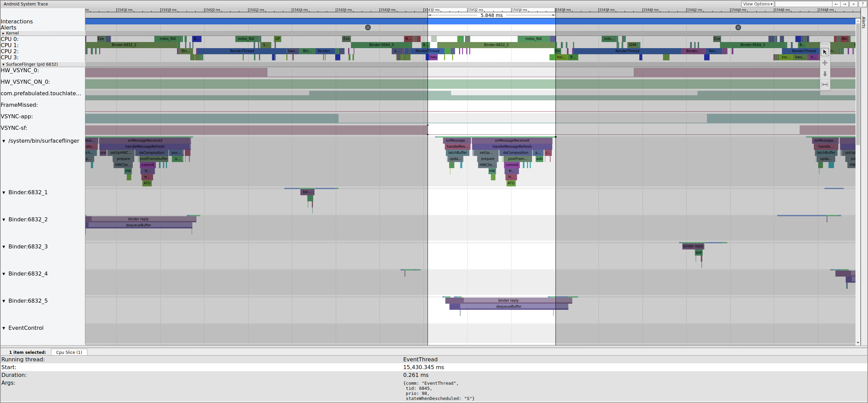
Task: Click inside the search input field
Action: click(802, 4)
